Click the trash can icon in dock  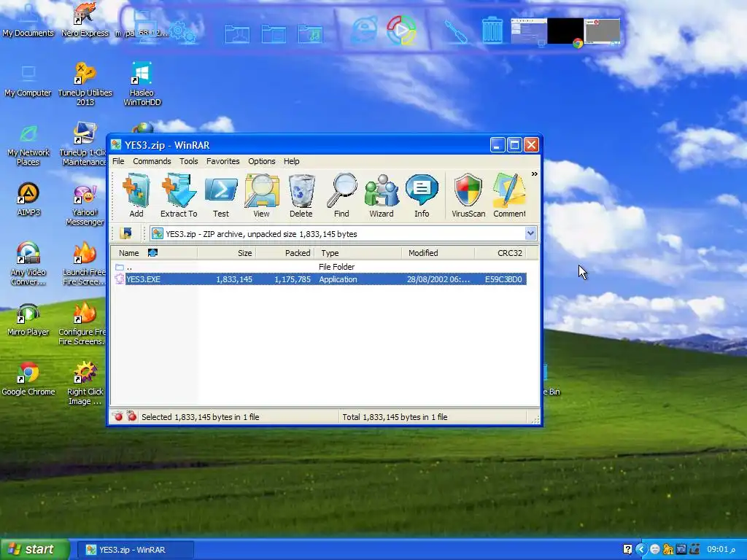pyautogui.click(x=492, y=31)
